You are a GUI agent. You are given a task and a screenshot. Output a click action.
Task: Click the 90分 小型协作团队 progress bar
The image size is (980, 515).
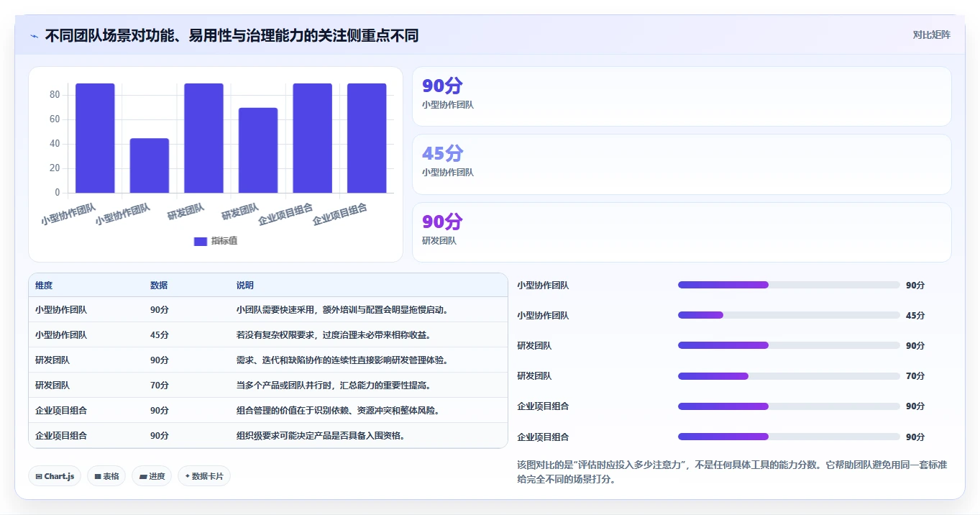coord(789,285)
